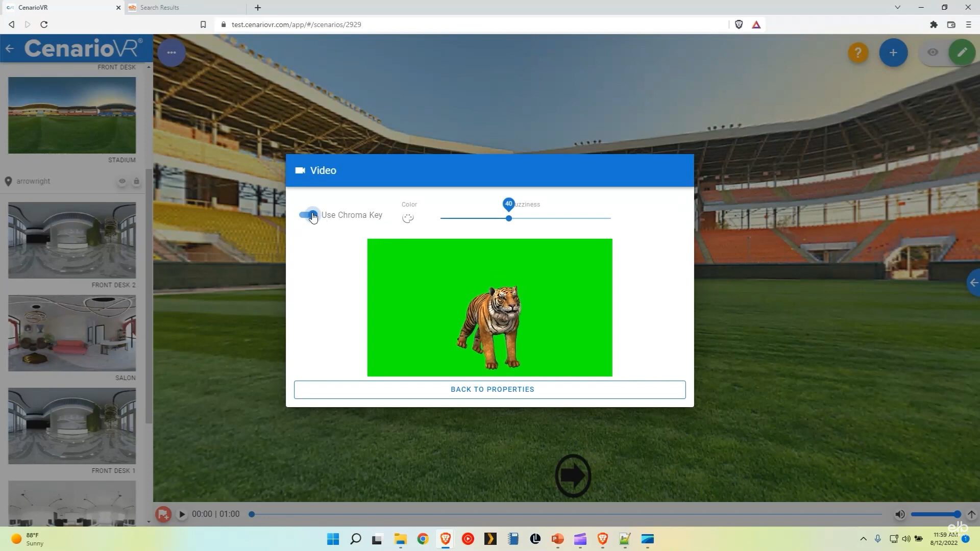Open the STADIUM scene thumbnail
Viewport: 980px width, 551px height.
[x=72, y=114]
